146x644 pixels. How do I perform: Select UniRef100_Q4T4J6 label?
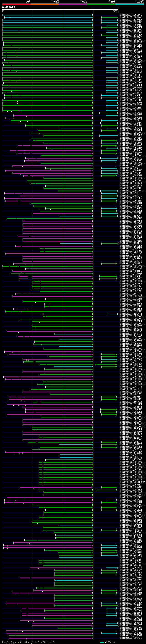131,387
